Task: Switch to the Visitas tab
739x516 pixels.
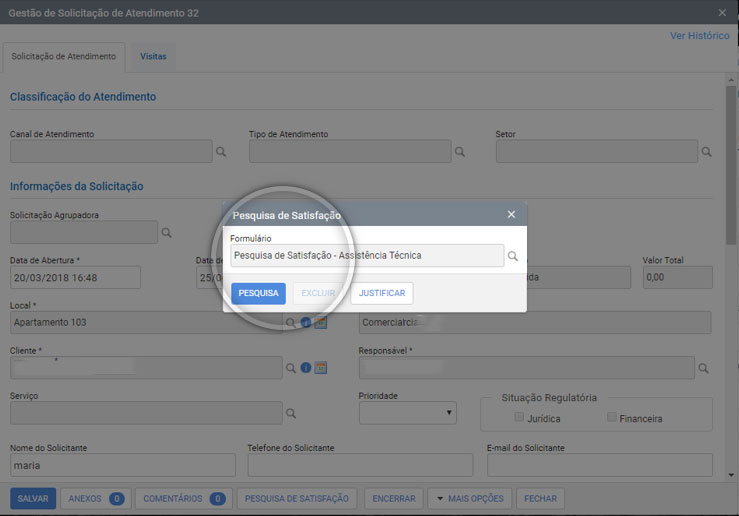Action: pos(153,57)
